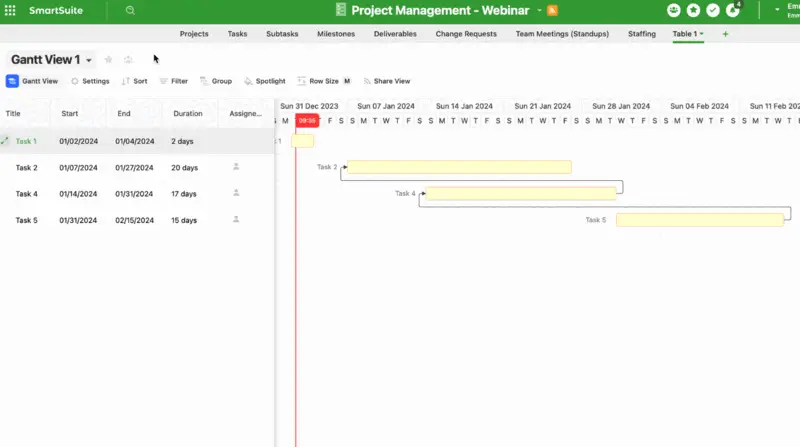The height and width of the screenshot is (447, 800).
Task: Open the Filter options
Action: tap(173, 81)
